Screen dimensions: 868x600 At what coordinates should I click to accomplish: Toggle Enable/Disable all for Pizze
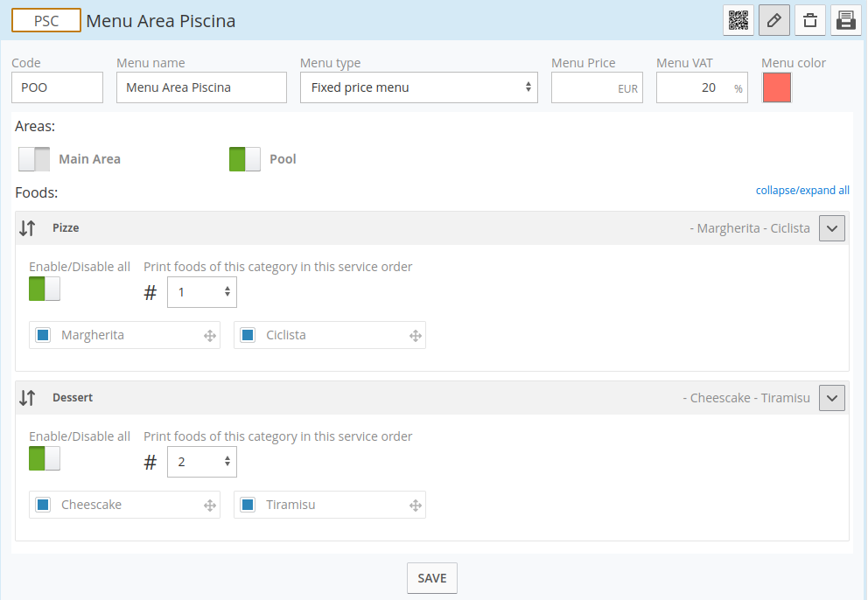(45, 289)
